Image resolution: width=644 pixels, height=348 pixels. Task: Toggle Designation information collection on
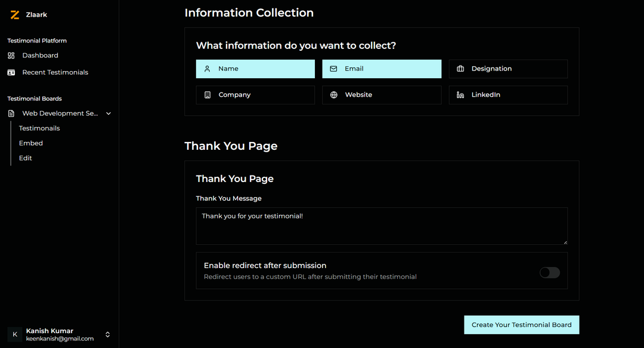coord(508,69)
